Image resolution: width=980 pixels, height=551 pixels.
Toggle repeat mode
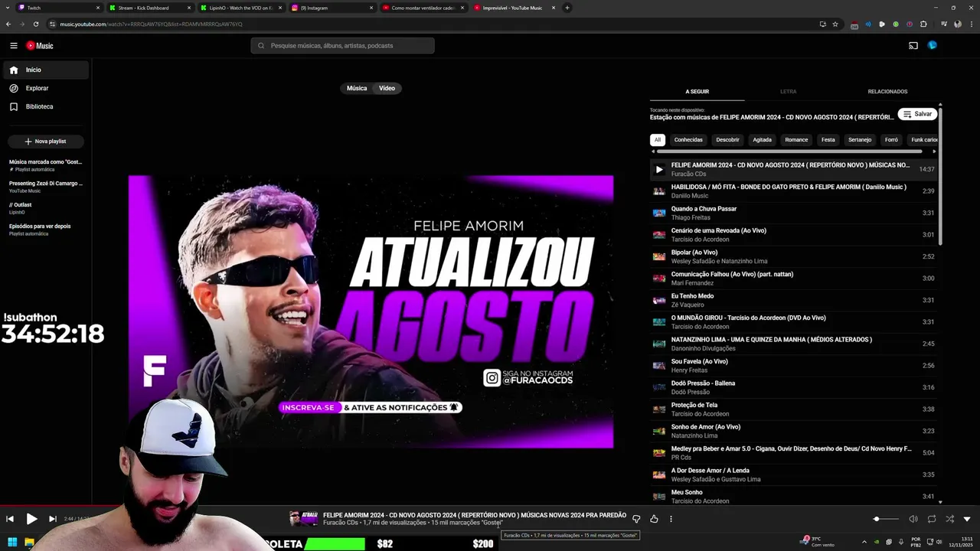932,519
